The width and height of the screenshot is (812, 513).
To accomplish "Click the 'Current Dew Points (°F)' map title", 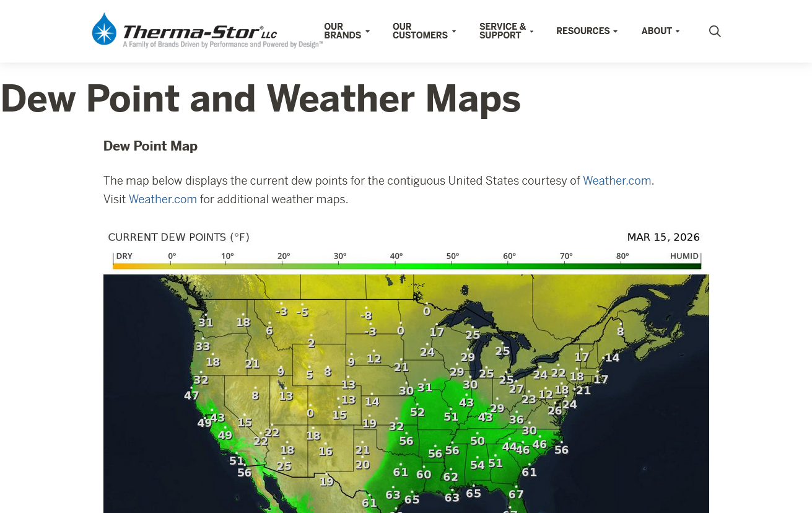I will click(x=178, y=237).
